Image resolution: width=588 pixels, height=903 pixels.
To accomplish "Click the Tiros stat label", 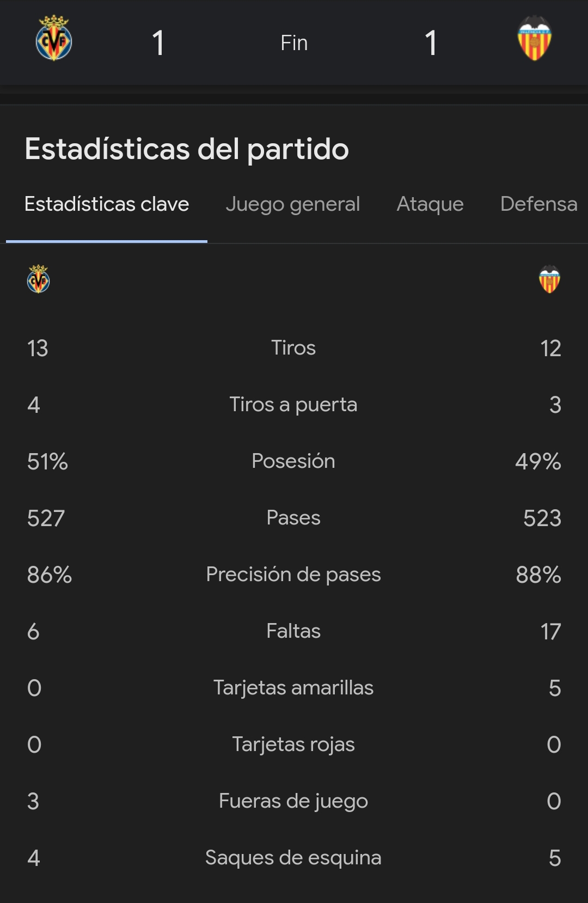I will coord(293,347).
